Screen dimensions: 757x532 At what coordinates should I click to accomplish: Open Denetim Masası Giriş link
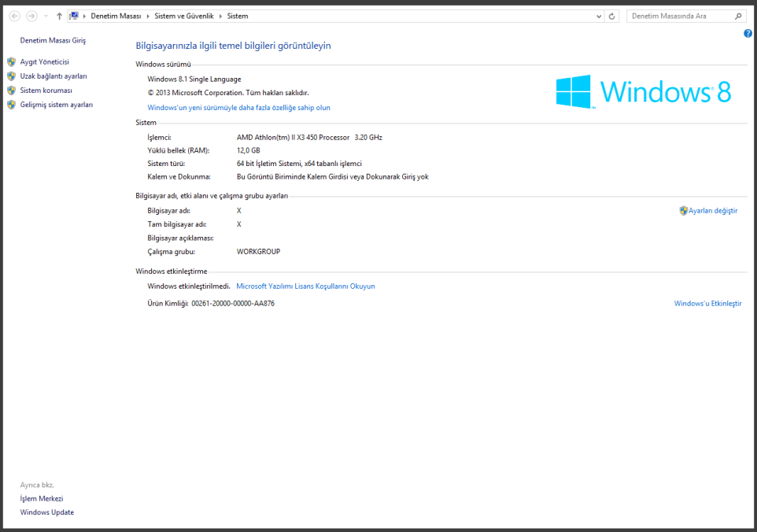pos(53,40)
